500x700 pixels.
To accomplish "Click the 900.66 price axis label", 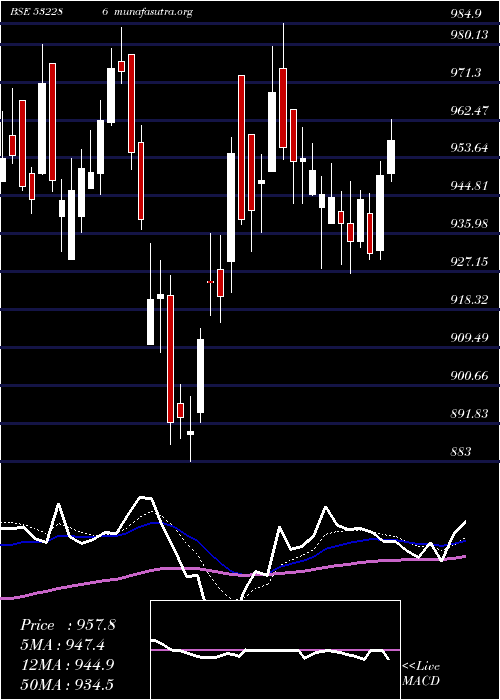I will click(469, 375).
